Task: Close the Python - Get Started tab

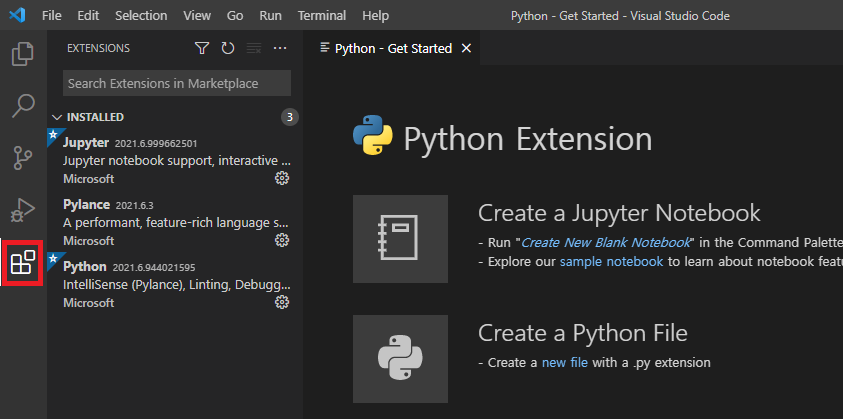Action: point(466,48)
